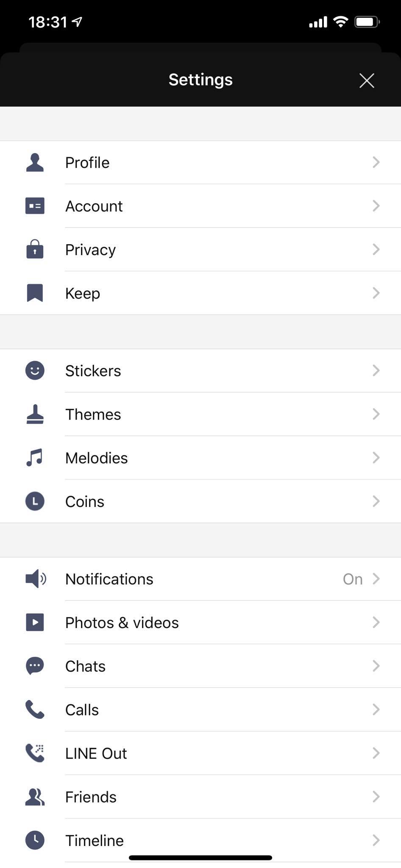Close the Settings screen
The height and width of the screenshot is (868, 401).
pos(367,80)
